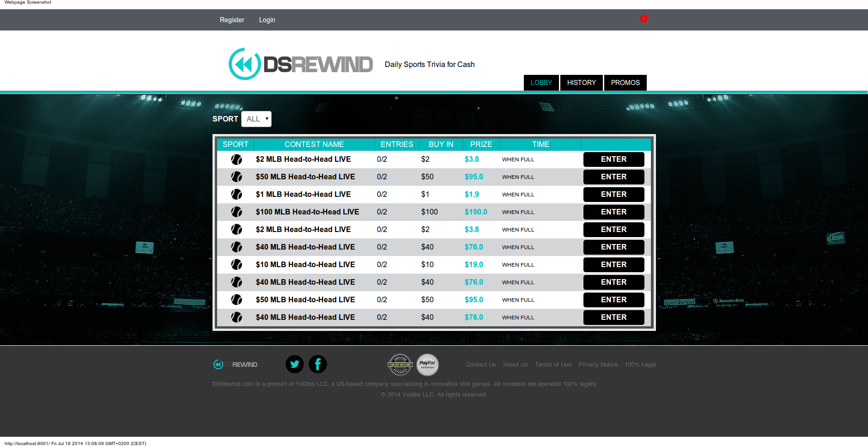
Task: Click the small DSRewind footer logo
Action: pos(235,365)
